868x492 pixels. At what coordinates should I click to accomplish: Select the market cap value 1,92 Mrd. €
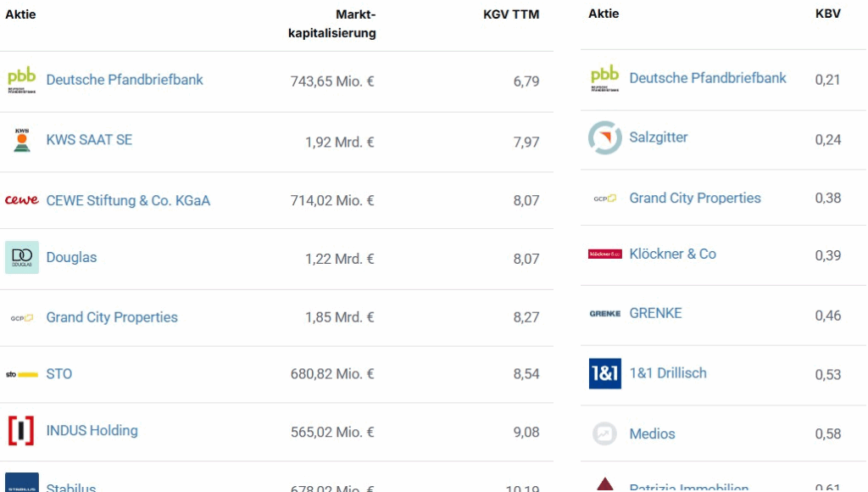pos(340,143)
